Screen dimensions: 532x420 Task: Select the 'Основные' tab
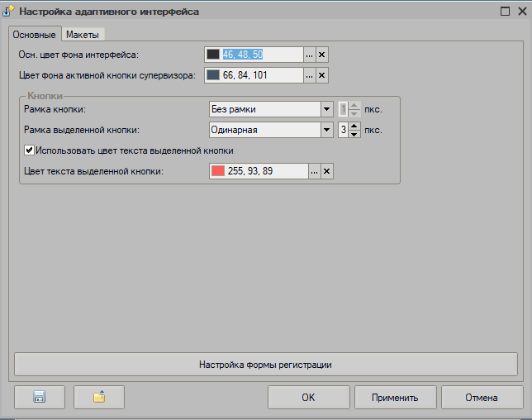(35, 35)
